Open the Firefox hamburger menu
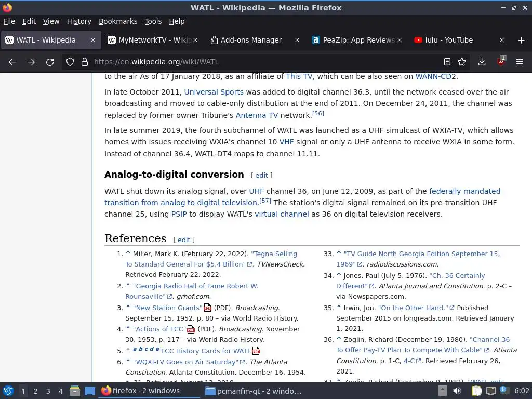 520,62
